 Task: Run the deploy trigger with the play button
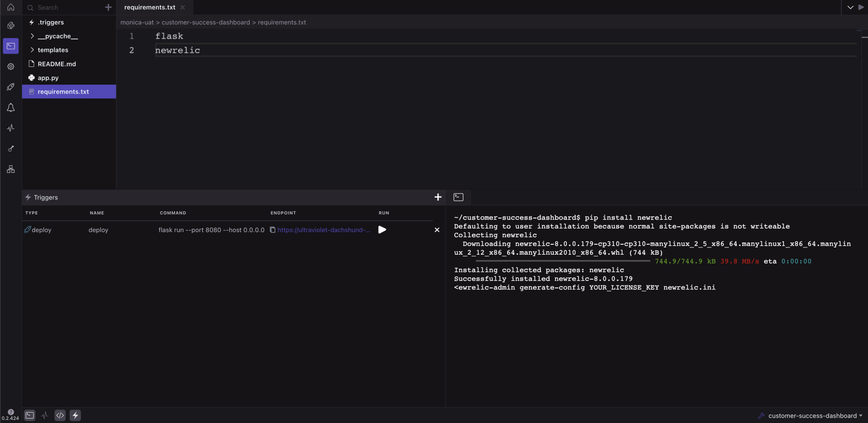[382, 230]
